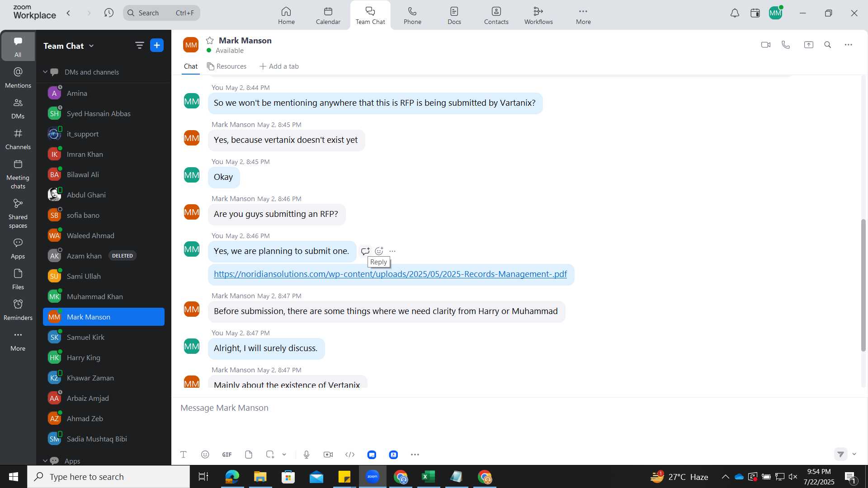Click the blue new chat plus button
This screenshot has height=488, width=868.
pyautogui.click(x=157, y=45)
